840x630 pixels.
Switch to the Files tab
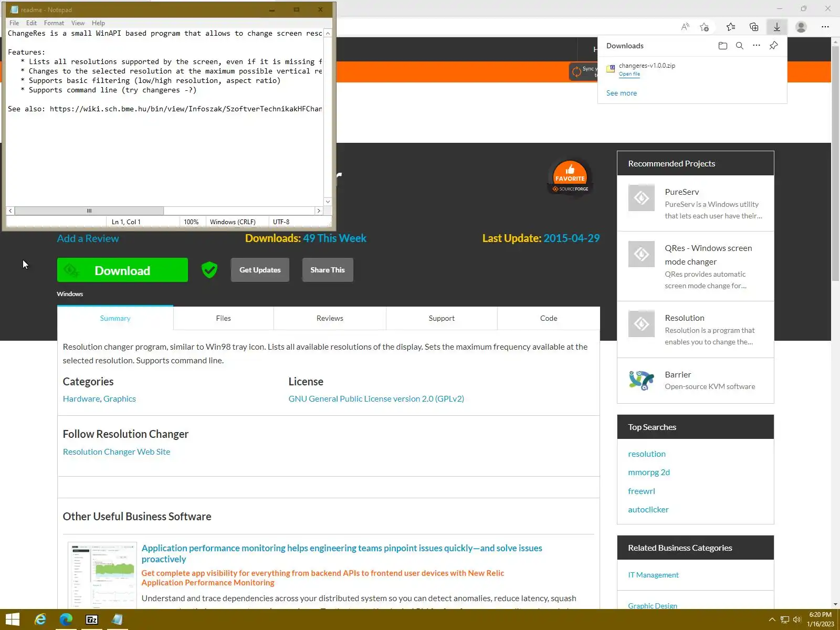coord(223,318)
